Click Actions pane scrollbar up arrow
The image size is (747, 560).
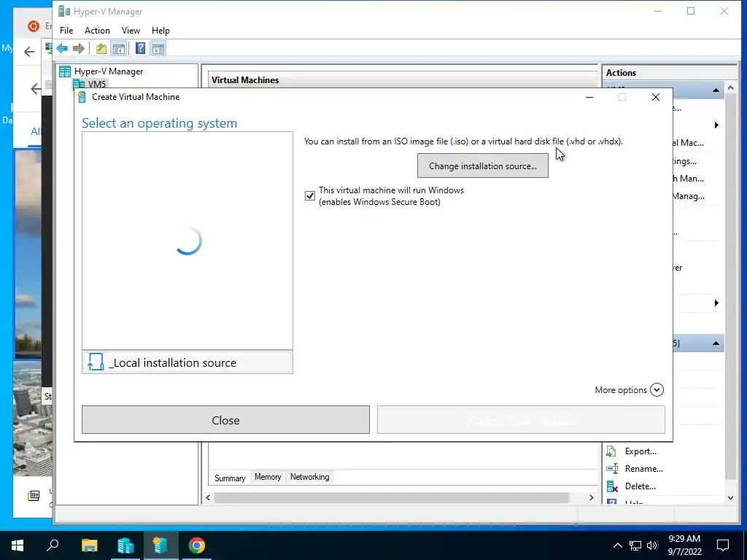[730, 88]
